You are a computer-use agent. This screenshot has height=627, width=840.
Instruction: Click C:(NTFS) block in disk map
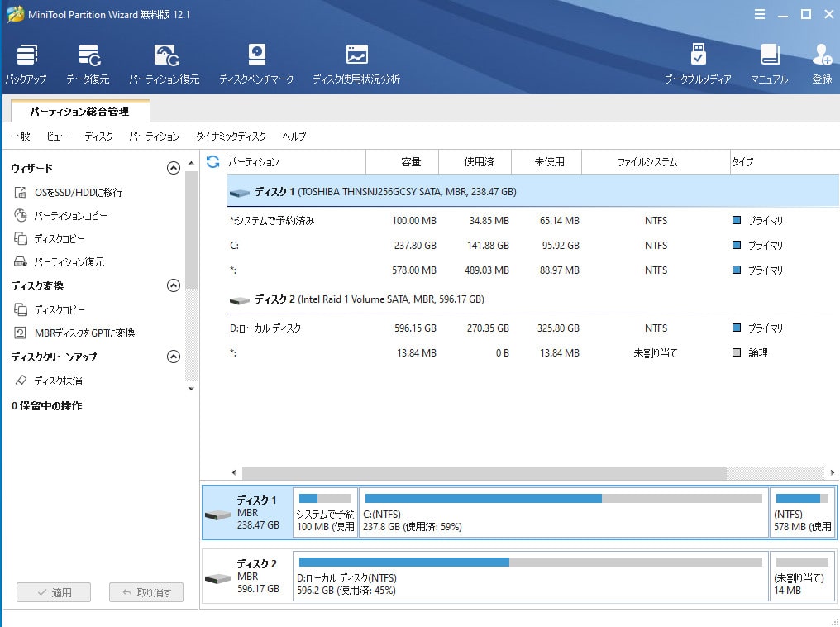pos(564,512)
